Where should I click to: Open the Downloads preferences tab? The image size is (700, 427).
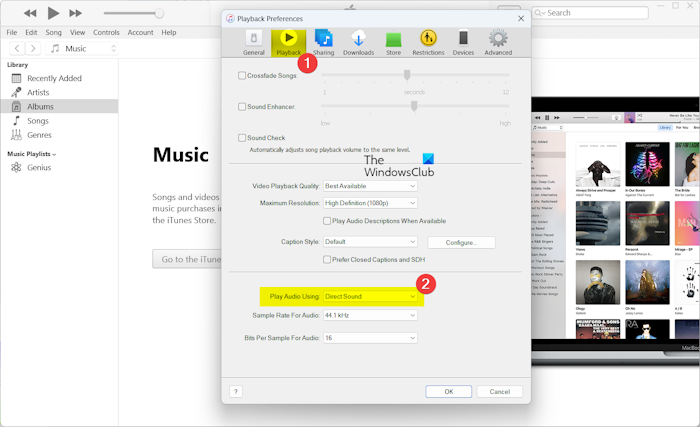pos(358,43)
